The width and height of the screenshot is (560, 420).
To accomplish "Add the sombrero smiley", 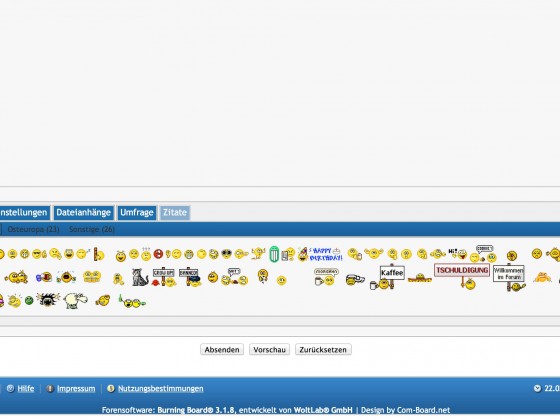I will pyautogui.click(x=420, y=278).
